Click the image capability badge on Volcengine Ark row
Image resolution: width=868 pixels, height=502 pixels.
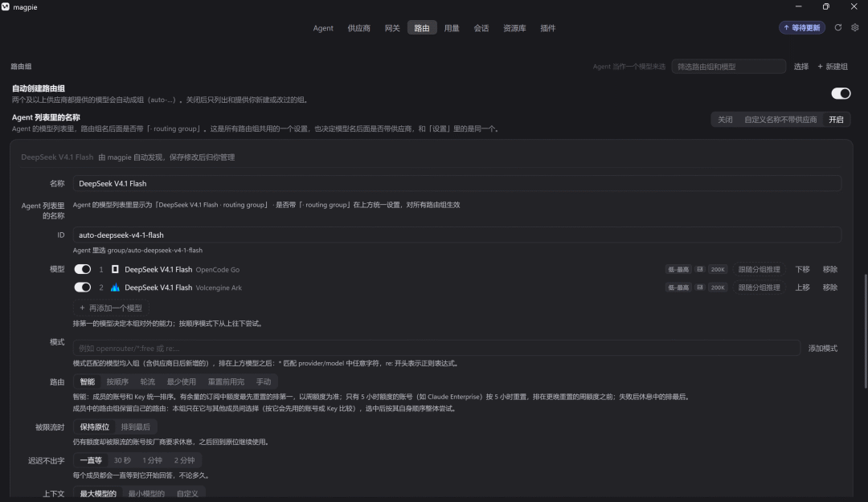tap(700, 288)
